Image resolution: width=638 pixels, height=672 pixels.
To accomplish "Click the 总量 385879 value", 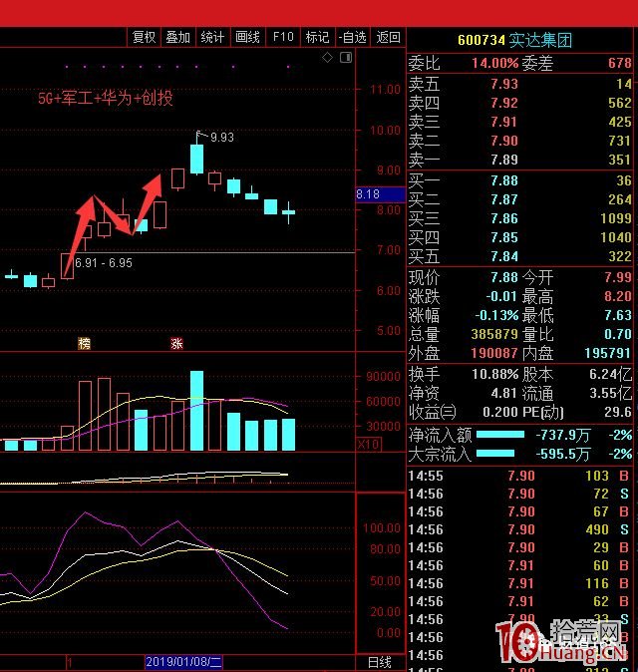I will click(x=494, y=334).
